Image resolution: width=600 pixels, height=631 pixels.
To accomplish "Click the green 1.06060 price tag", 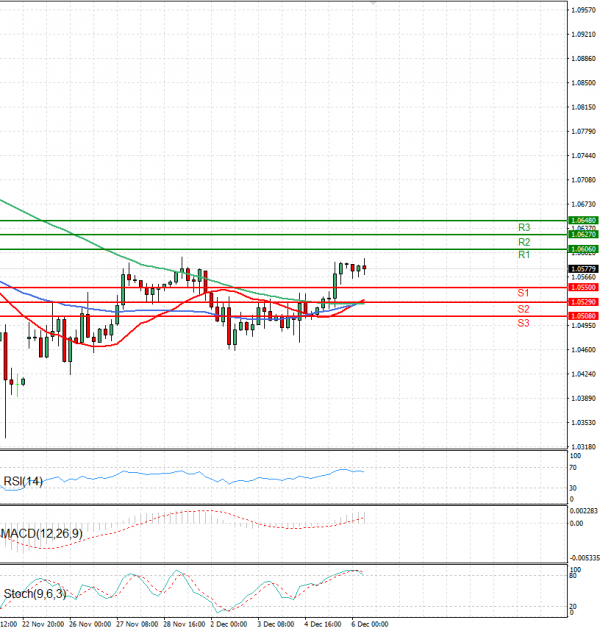I will (583, 248).
